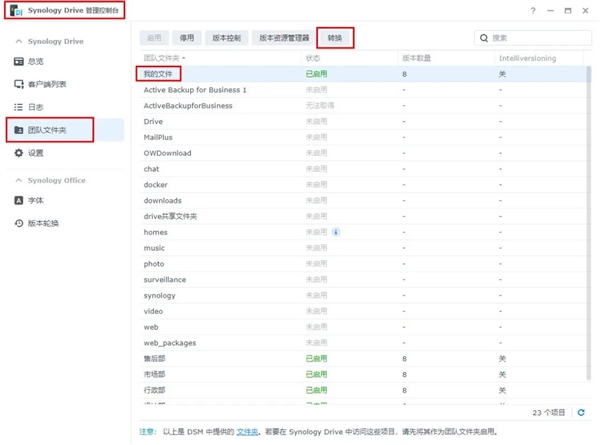Select the music folder row
The width and height of the screenshot is (600, 445).
point(363,248)
